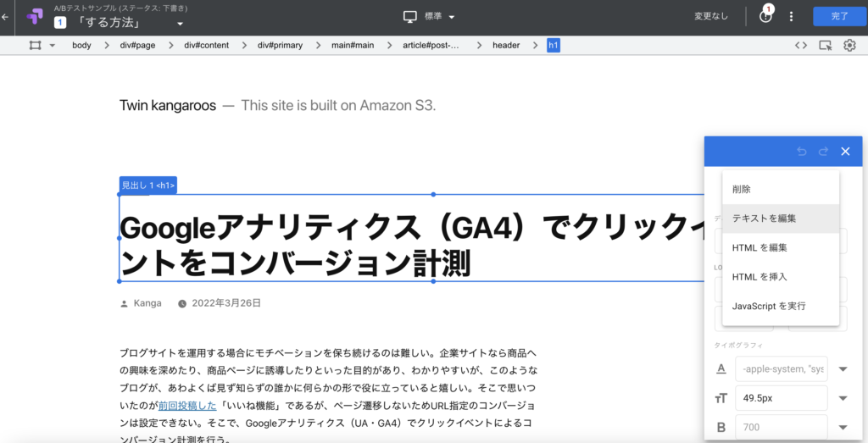The height and width of the screenshot is (443, 868).
Task: Click the undo arrow in panel header
Action: coord(802,152)
